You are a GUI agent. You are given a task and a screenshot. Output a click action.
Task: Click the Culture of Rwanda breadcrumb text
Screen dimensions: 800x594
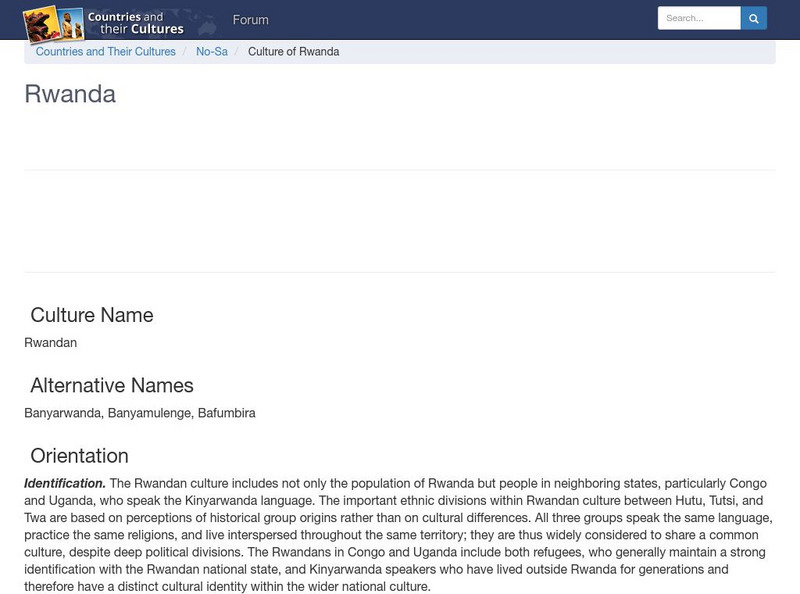tap(293, 52)
